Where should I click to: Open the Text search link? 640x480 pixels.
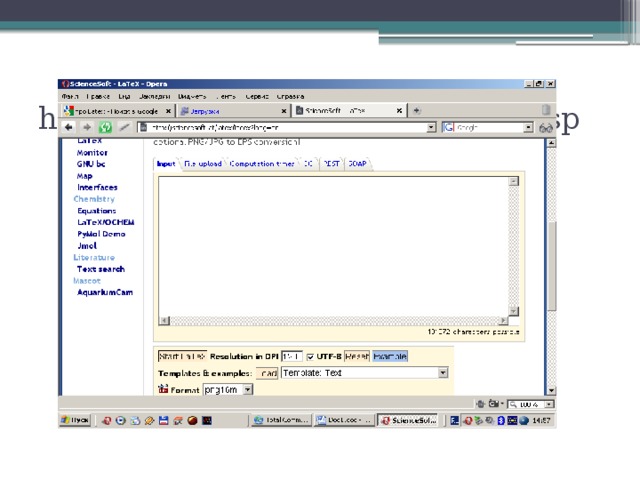[101, 269]
